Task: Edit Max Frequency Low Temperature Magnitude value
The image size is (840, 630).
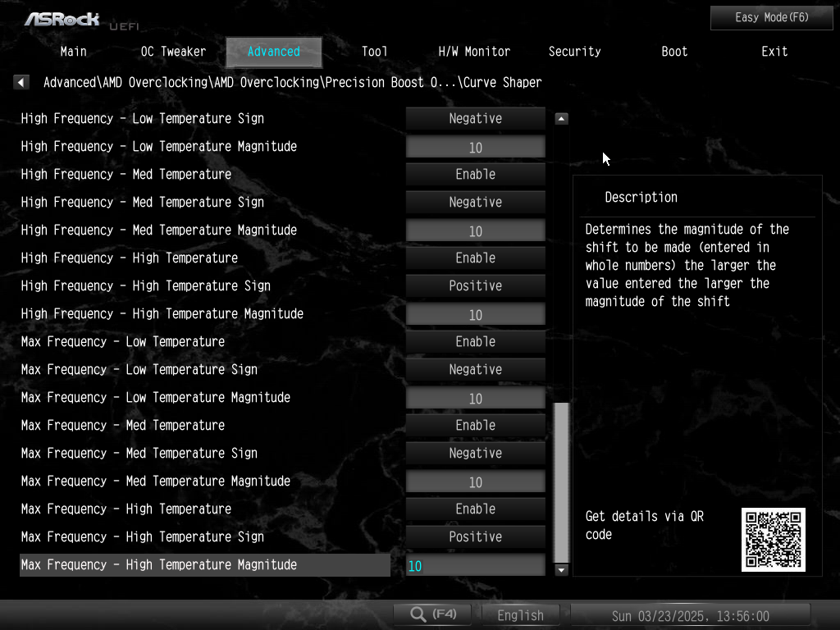Action: click(x=476, y=398)
